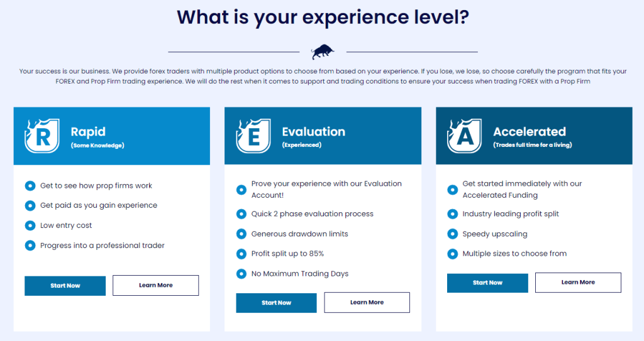Click bullet icon next to "Industry leading profit split"
The height and width of the screenshot is (341, 644).
pyautogui.click(x=453, y=214)
